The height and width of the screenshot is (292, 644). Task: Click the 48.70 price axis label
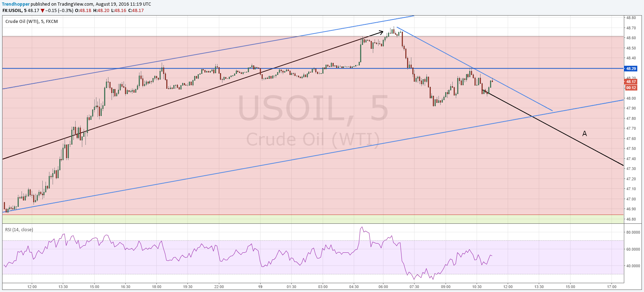[631, 28]
